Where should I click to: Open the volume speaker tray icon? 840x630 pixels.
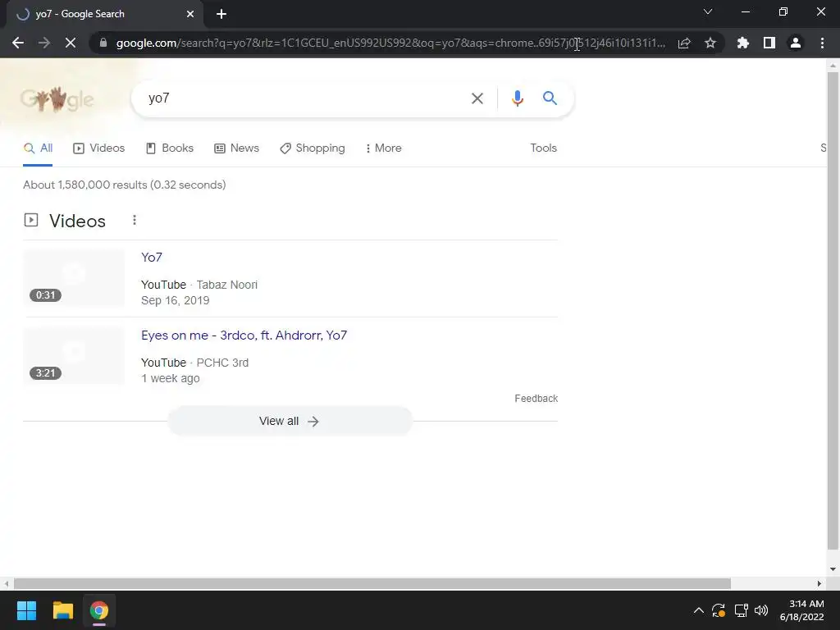(x=760, y=610)
